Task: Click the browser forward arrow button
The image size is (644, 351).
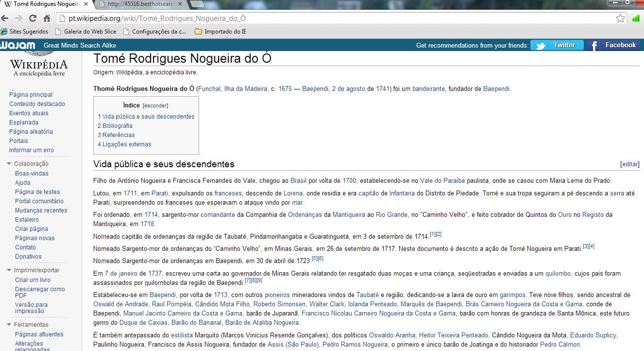Action: [18, 18]
